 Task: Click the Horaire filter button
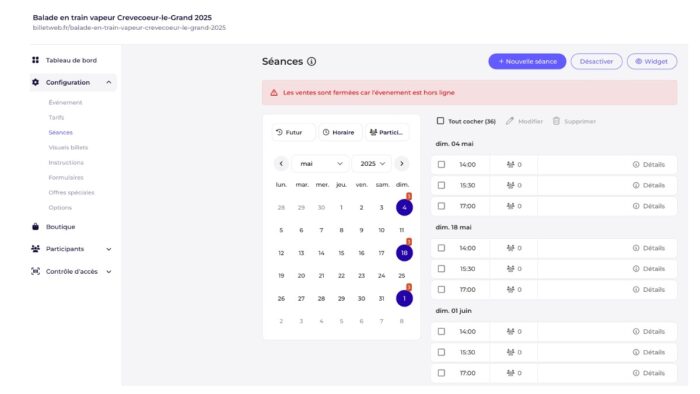340,133
